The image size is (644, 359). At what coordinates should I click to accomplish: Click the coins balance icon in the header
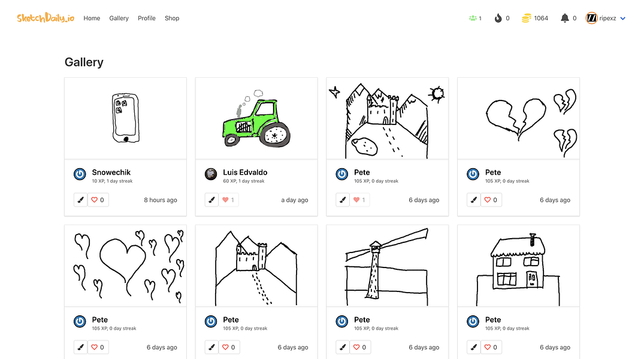coord(525,18)
